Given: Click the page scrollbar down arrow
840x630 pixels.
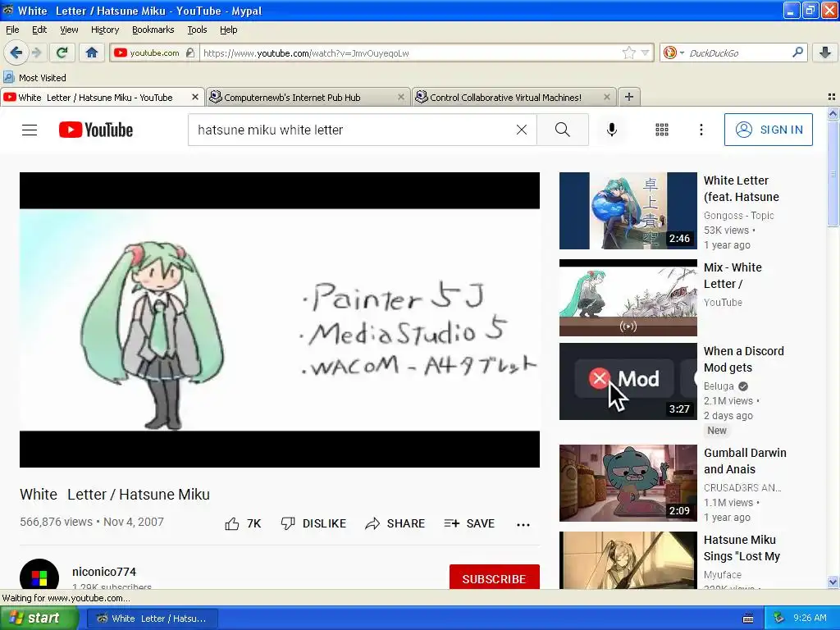Looking at the screenshot, I should (x=833, y=582).
